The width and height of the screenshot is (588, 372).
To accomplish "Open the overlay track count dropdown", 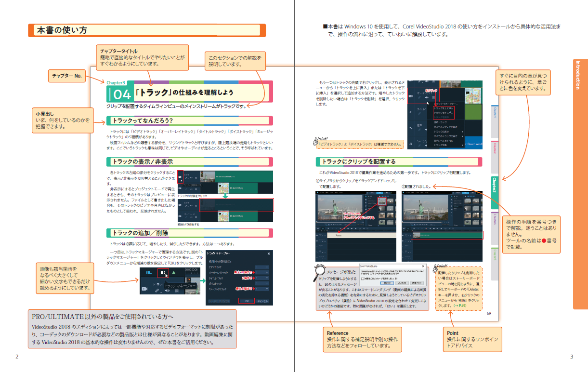I will [262, 272].
